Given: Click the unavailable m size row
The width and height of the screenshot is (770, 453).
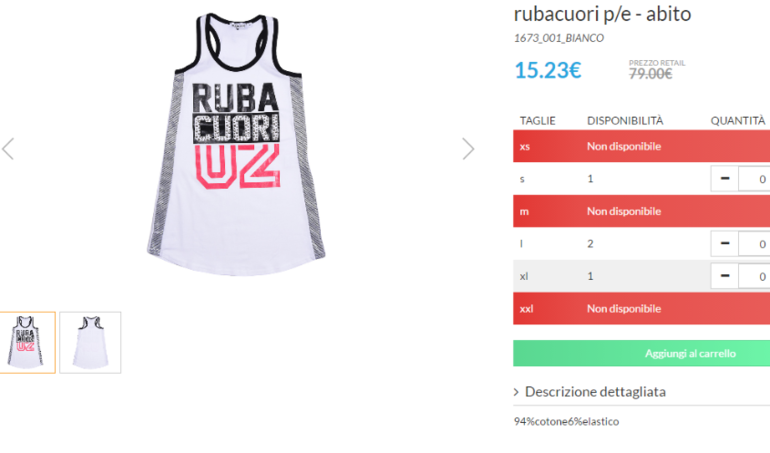Looking at the screenshot, I should coord(641,211).
